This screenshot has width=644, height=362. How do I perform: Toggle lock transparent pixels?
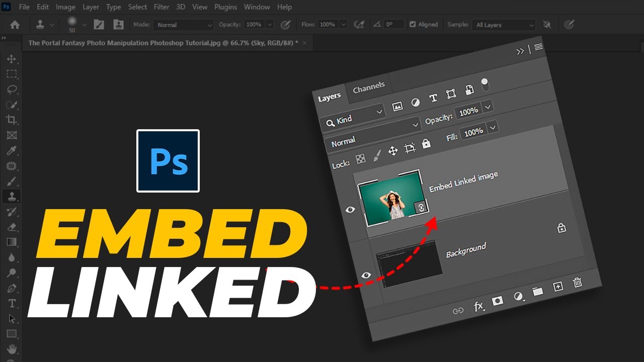[x=361, y=159]
